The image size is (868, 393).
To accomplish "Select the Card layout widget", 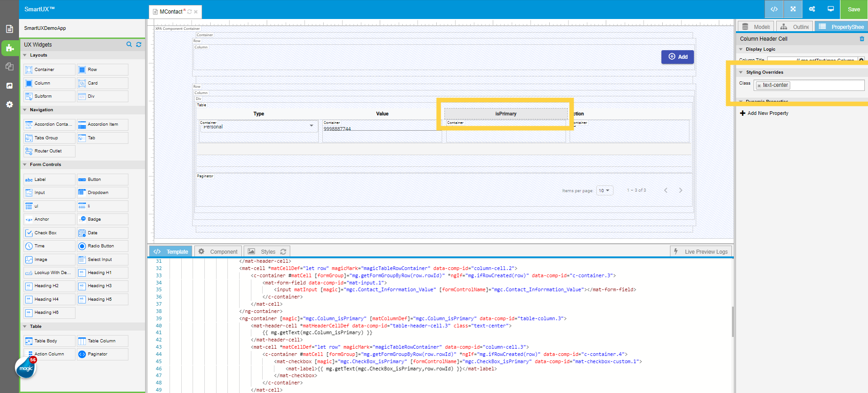I will pos(102,83).
